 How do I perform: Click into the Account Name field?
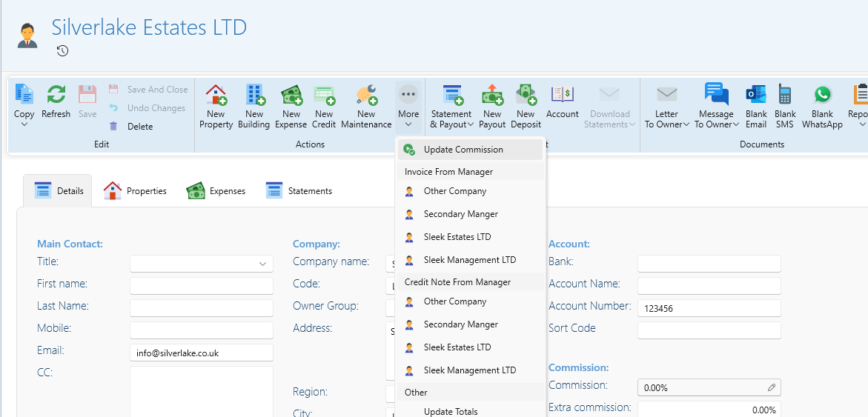click(x=709, y=286)
